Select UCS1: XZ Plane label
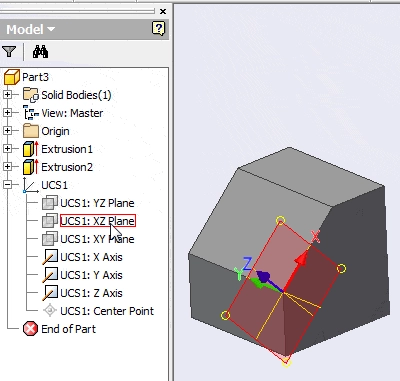The height and width of the screenshot is (381, 400). (98, 221)
